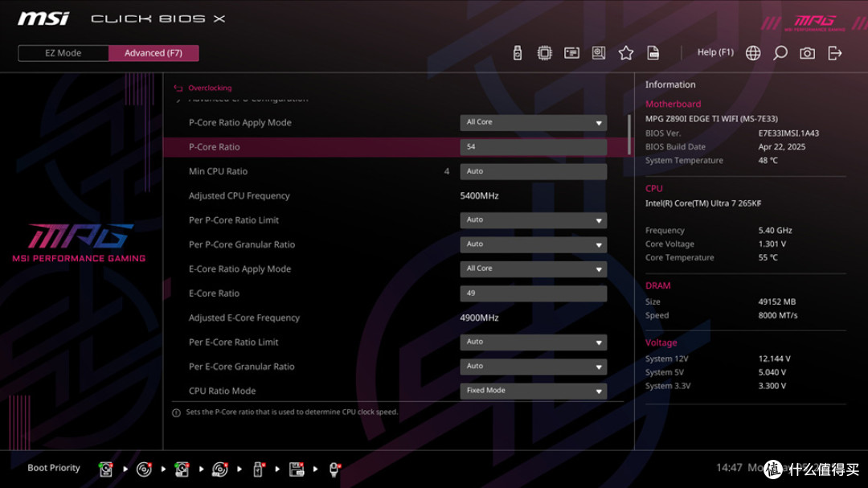Click the DRAM heading in Information
Image resolution: width=868 pixels, height=488 pixels.
[x=657, y=285]
